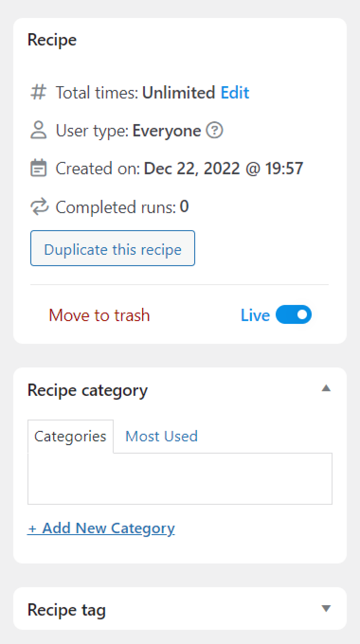Click the Move to trash link

click(x=99, y=315)
